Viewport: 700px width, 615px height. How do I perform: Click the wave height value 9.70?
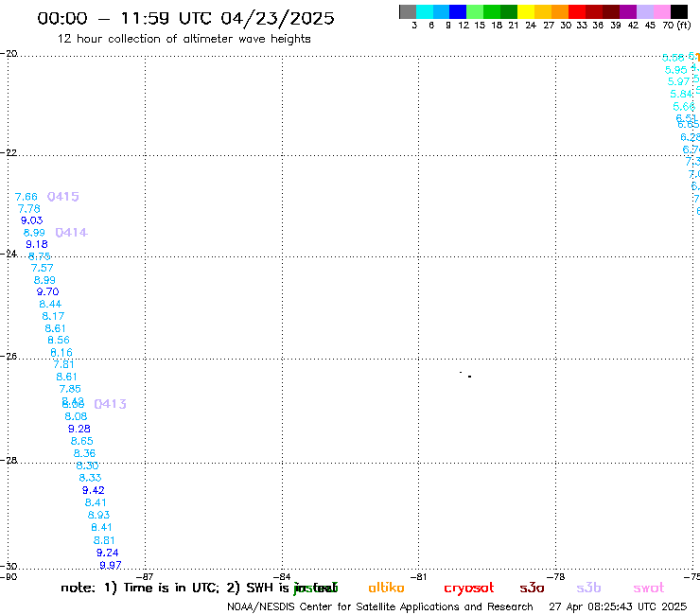click(47, 291)
